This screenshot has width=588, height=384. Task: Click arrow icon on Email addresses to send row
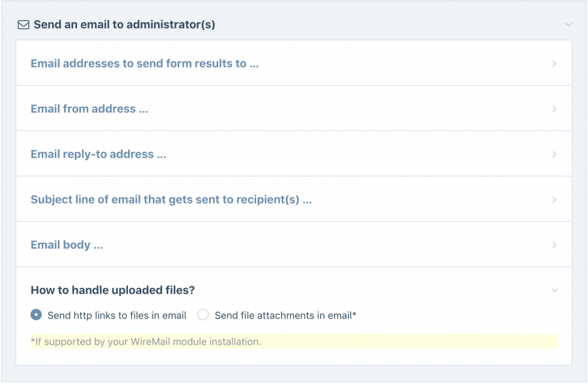[554, 64]
